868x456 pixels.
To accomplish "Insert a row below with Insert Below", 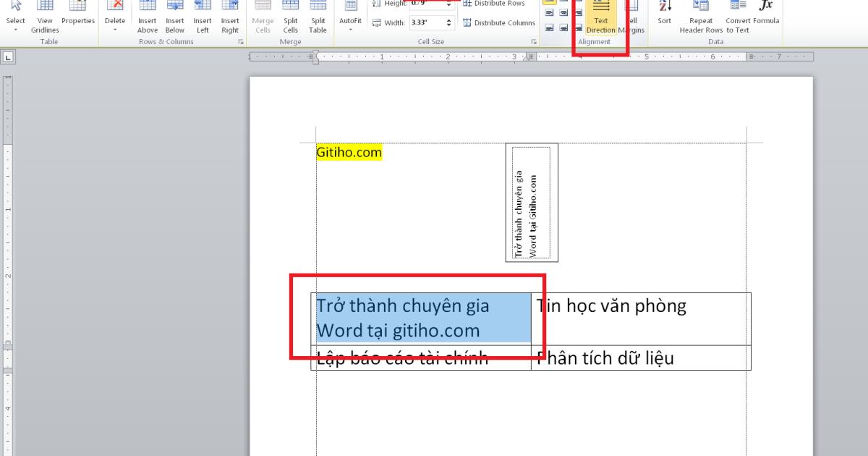I will pos(175,17).
